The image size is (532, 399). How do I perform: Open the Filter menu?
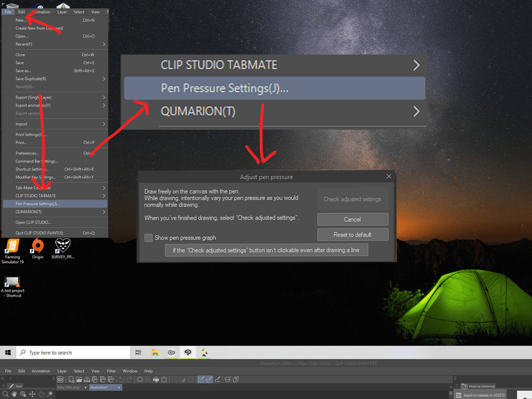111,371
